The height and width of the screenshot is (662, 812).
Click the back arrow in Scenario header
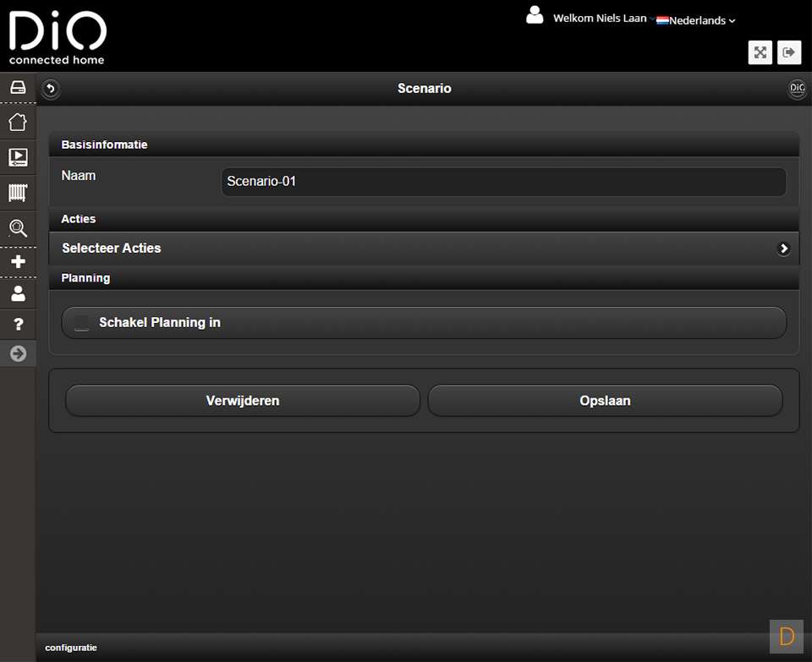(52, 89)
